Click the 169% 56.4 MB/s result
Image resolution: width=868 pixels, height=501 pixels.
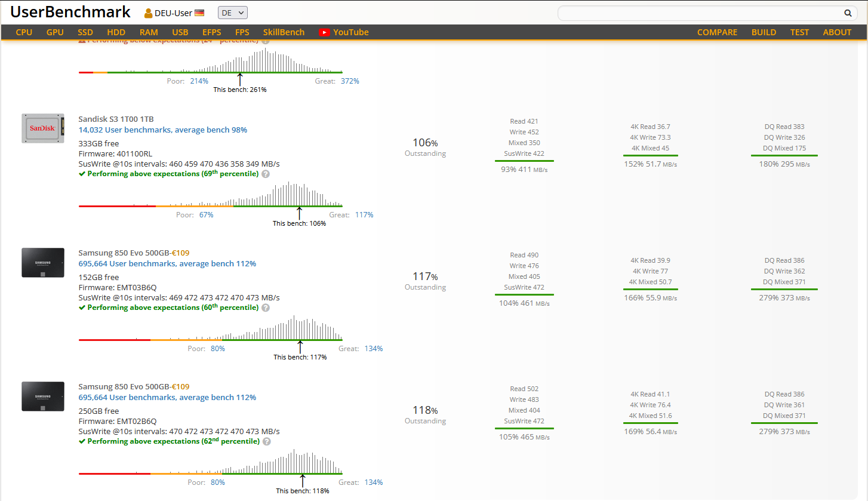650,431
